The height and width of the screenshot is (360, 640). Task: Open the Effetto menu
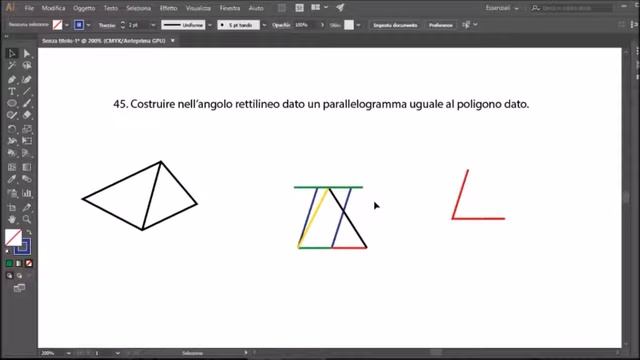[168, 8]
